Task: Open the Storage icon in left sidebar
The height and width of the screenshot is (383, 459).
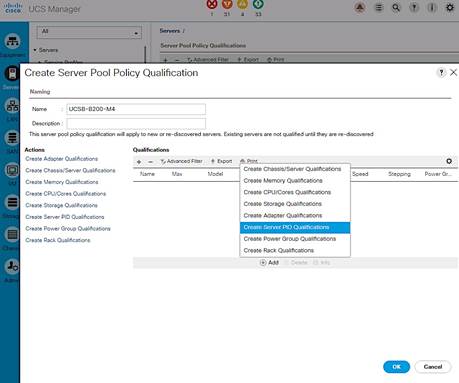Action: [12, 202]
